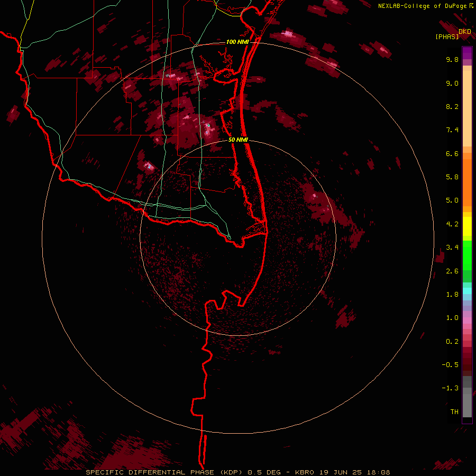Click the 0.2 color scale value
The height and width of the screenshot is (476, 476).
coord(452,342)
